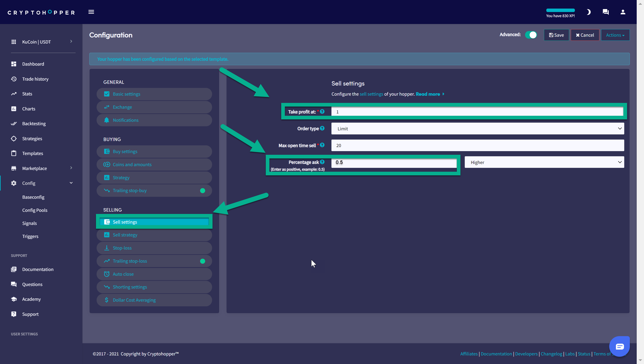
Task: Open the live chat bubble widget
Action: [x=620, y=346]
